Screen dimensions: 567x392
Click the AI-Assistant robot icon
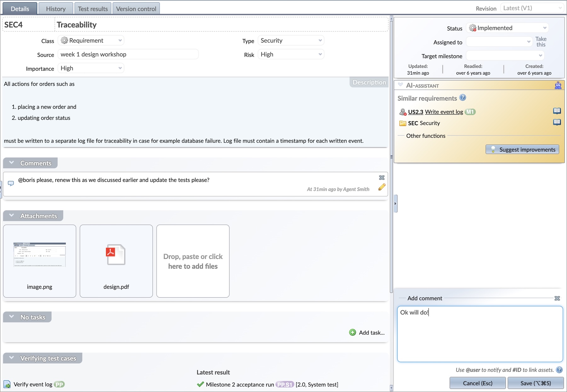click(x=558, y=86)
